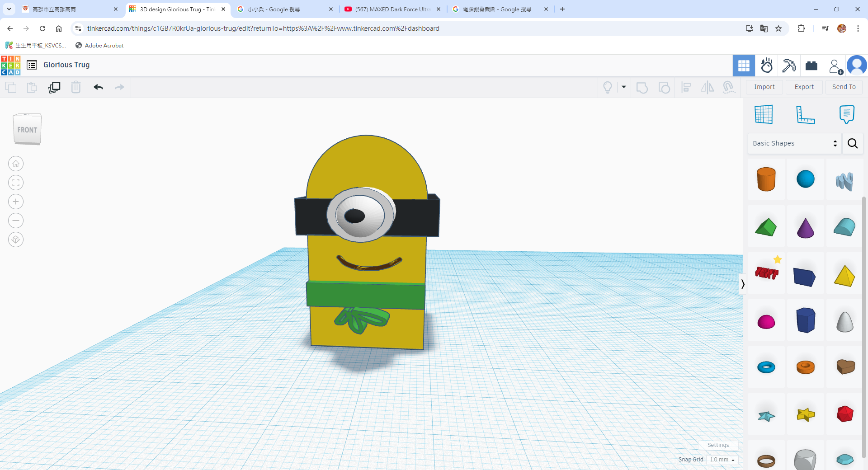
Task: Undo the last action
Action: [98, 87]
